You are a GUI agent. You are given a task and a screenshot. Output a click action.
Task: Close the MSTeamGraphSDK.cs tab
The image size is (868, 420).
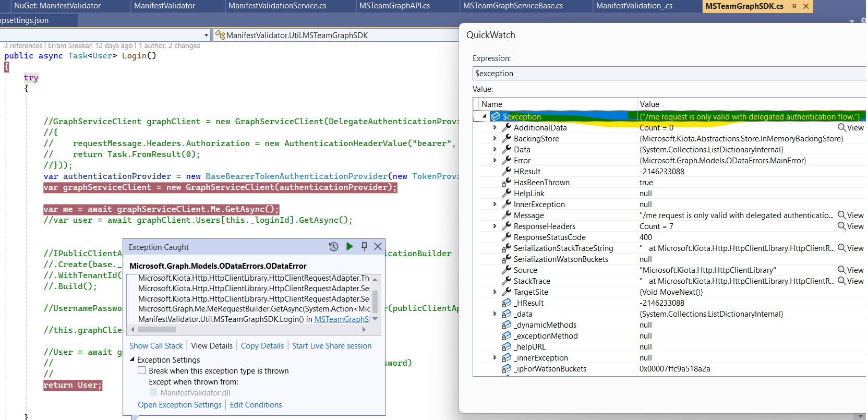[806, 6]
